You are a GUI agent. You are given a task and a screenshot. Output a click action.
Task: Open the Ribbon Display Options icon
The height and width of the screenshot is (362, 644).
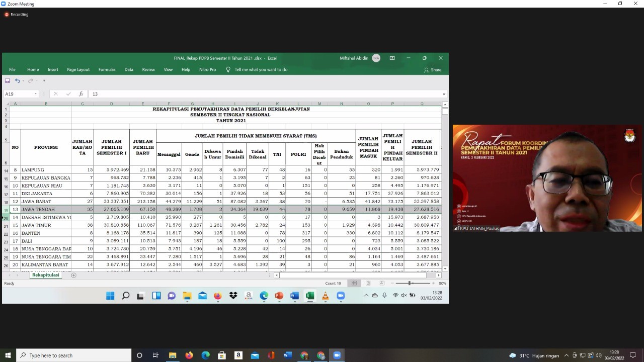(392, 58)
